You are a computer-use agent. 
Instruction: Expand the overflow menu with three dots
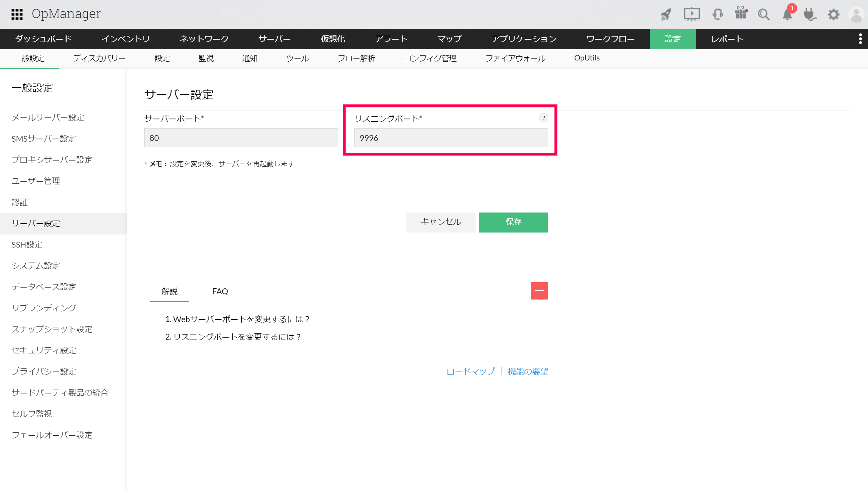coord(861,38)
